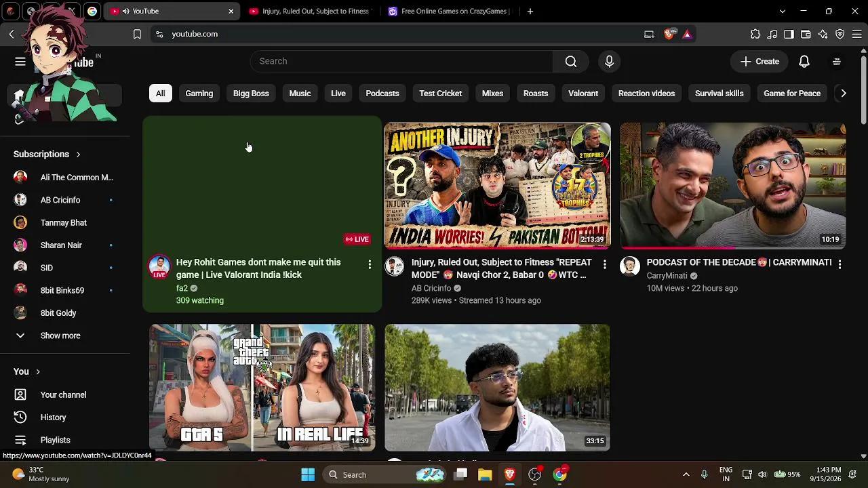Screen dimensions: 868x488
Task: Open the Hey Rohit Games live video title
Action: point(258,268)
